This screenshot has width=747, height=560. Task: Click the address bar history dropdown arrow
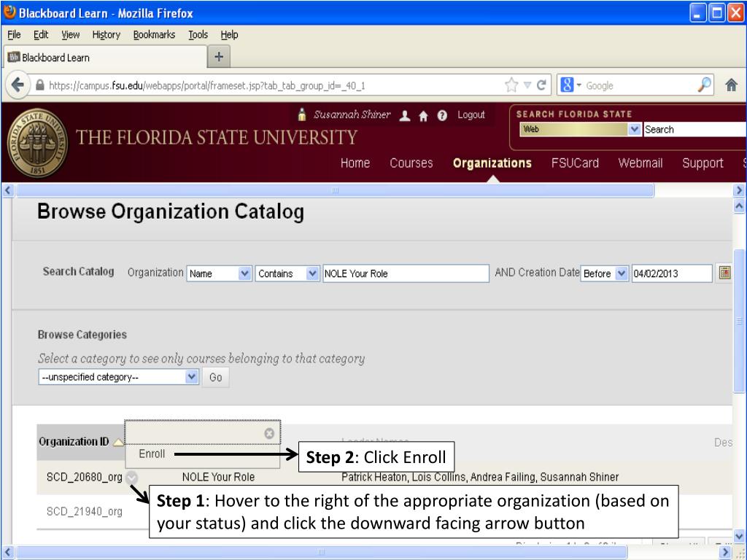click(527, 85)
